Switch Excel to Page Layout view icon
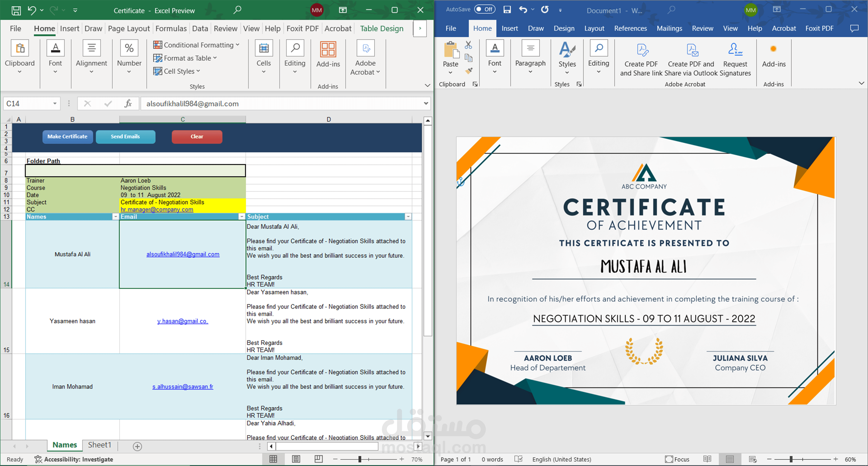868x466 pixels. tap(296, 459)
